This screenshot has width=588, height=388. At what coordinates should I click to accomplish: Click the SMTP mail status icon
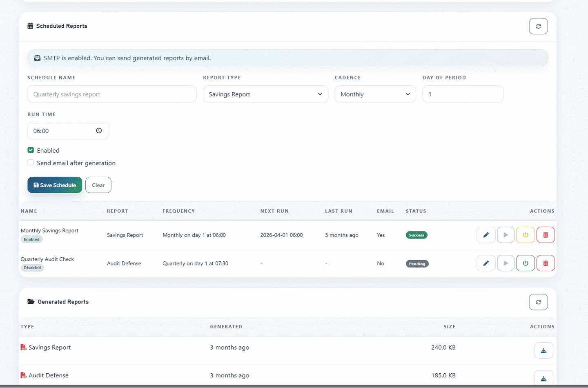point(37,58)
